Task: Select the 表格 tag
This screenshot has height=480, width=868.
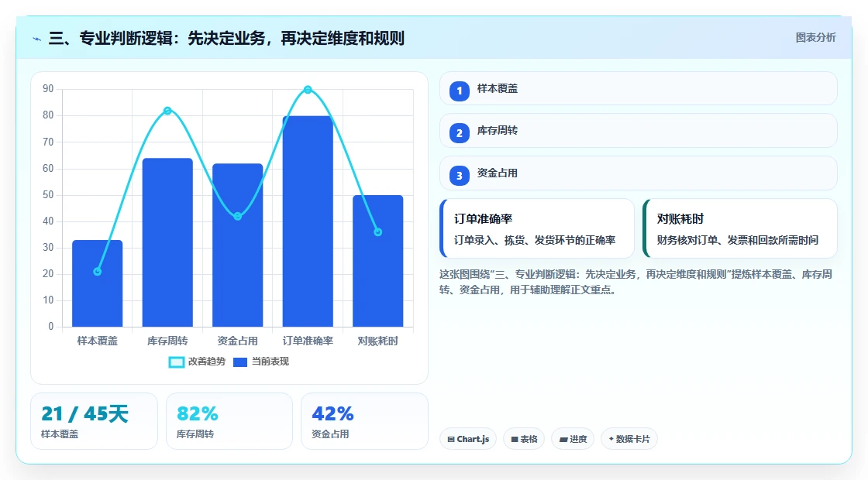Action: coord(524,439)
